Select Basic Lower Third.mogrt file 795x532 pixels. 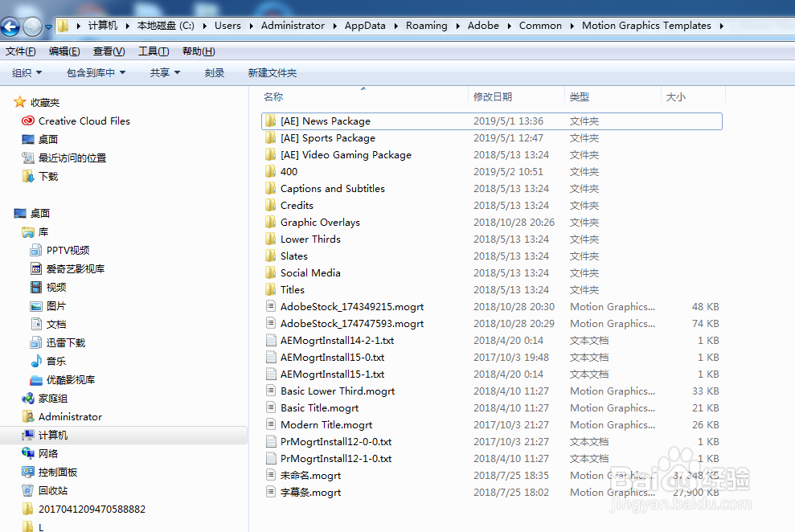(x=491, y=391)
